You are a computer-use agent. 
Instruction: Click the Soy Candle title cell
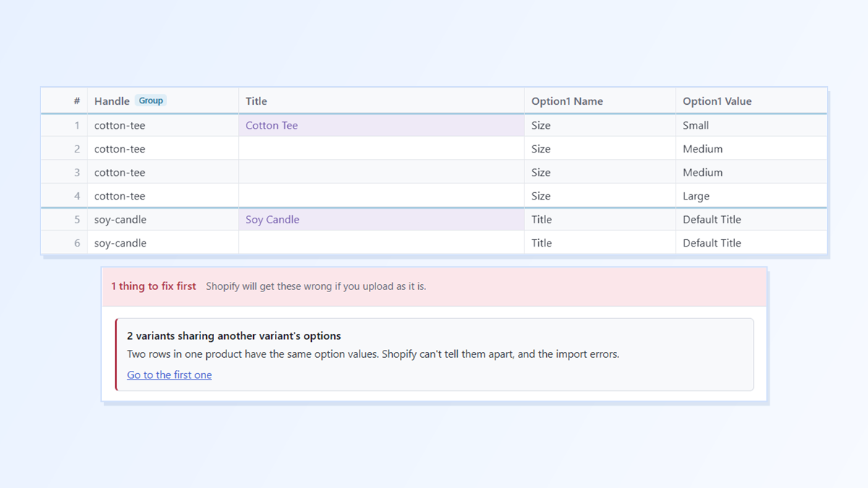tap(381, 220)
